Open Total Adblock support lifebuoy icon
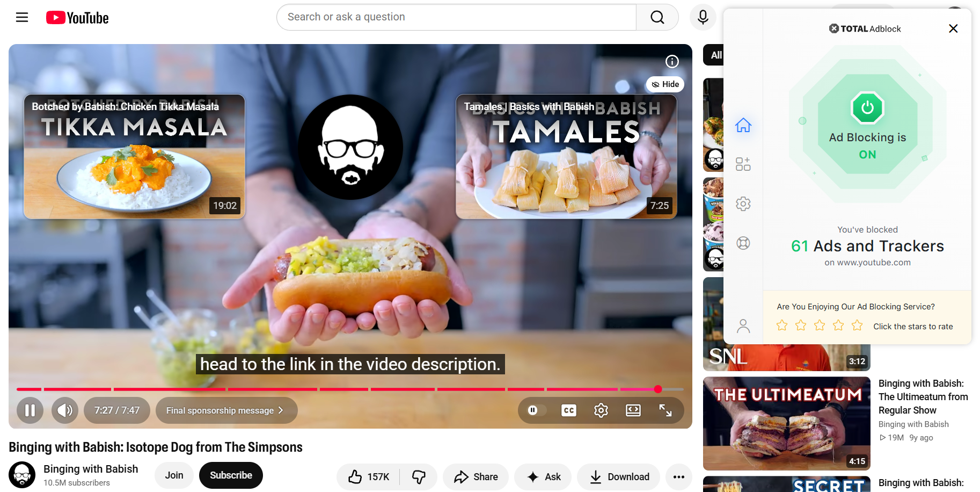Viewport: 980px width, 492px height. point(743,243)
